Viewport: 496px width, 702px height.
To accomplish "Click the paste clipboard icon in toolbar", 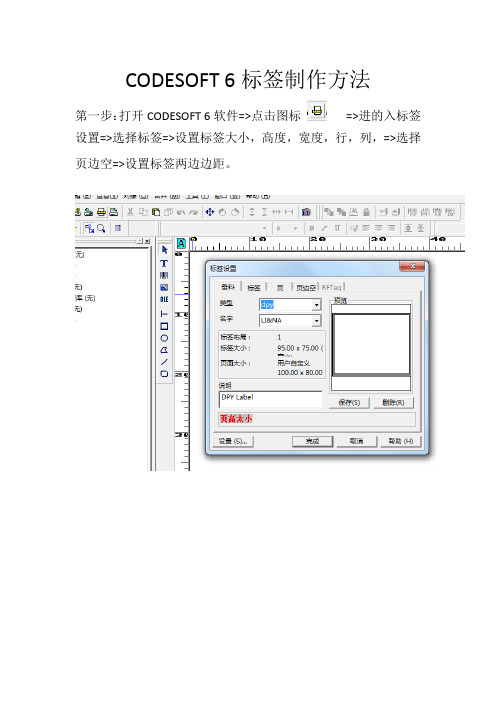I will click(156, 212).
